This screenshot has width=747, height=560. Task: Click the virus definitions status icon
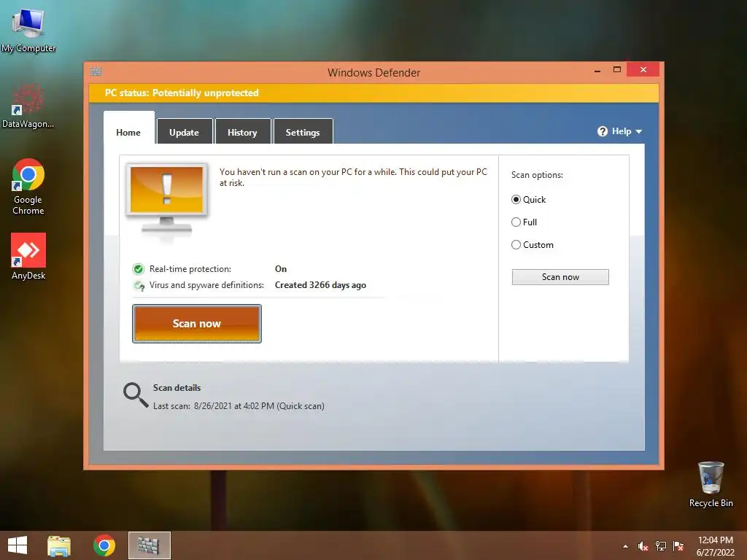(139, 286)
